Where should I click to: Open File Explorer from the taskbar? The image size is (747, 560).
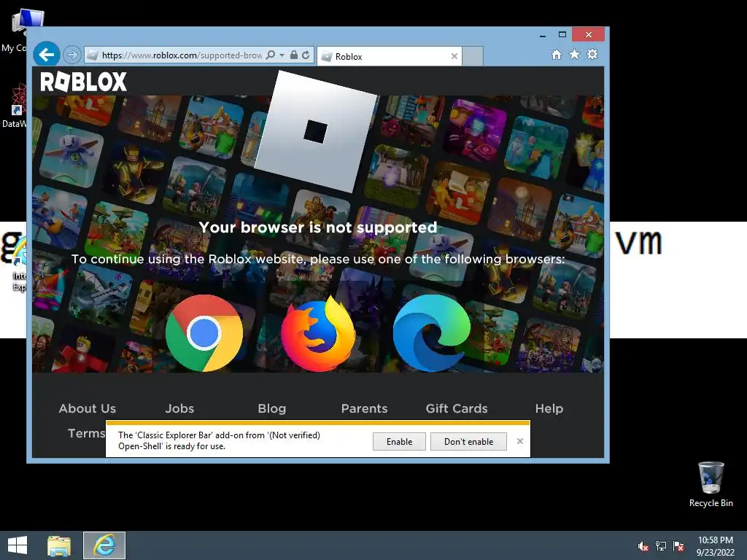click(59, 545)
